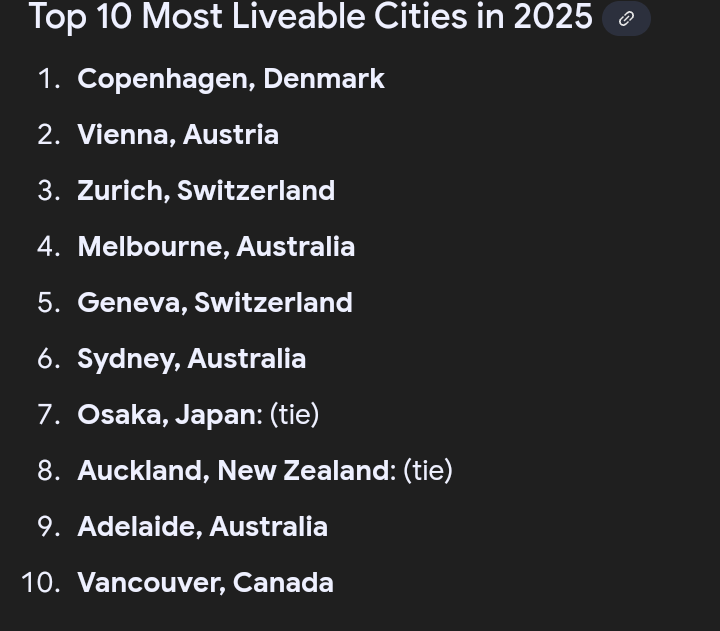720x631 pixels.
Task: Select the Adelaide, Australia list entry
Action: [x=202, y=527]
